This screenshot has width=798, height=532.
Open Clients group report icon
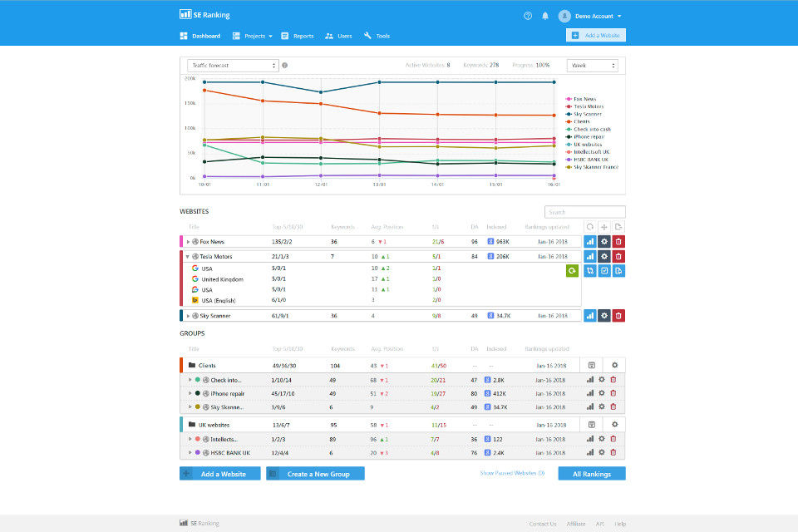[x=591, y=366]
